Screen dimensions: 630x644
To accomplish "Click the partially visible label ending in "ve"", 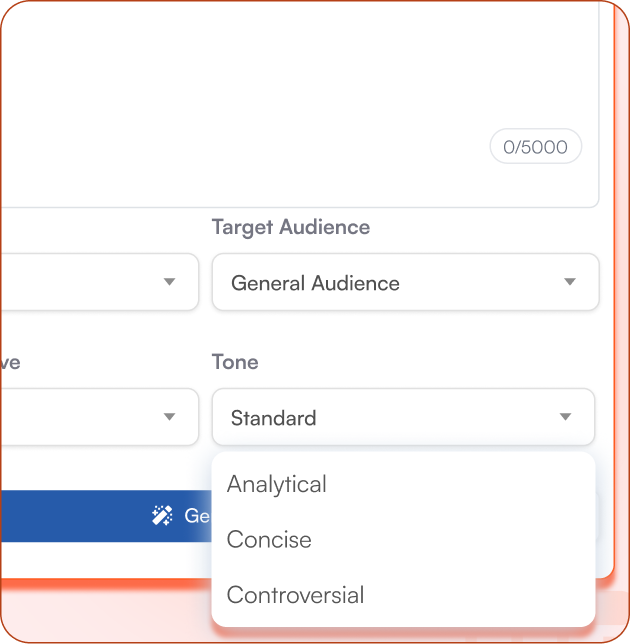I will pyautogui.click(x=10, y=362).
